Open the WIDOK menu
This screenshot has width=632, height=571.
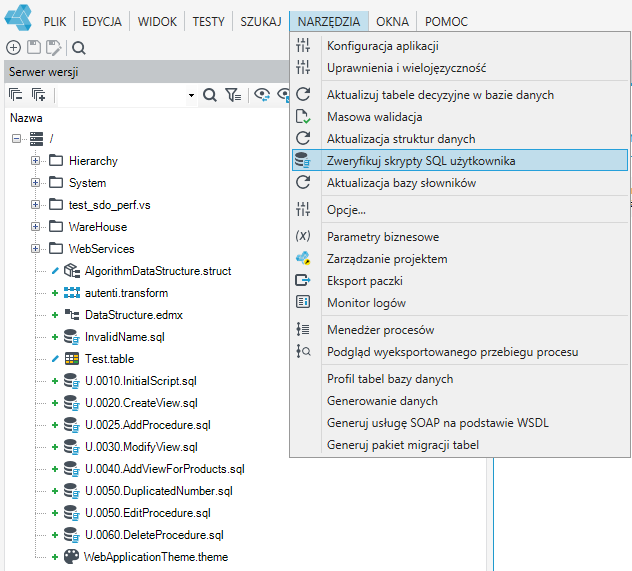tap(157, 21)
